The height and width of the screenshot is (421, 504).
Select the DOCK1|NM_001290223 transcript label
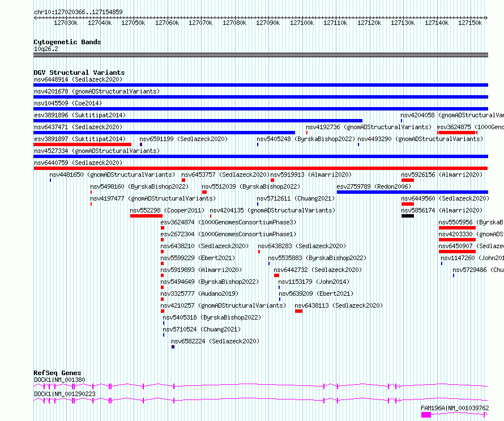[x=65, y=394]
